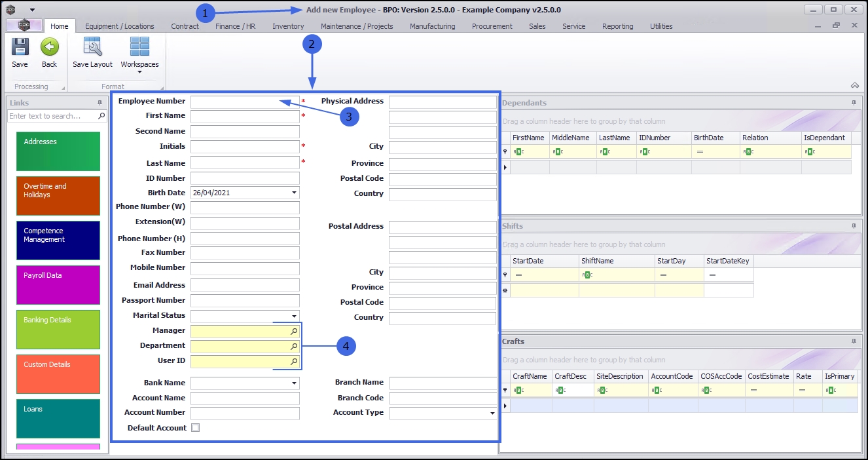
Task: Click the Email Address input field
Action: pyautogui.click(x=245, y=285)
